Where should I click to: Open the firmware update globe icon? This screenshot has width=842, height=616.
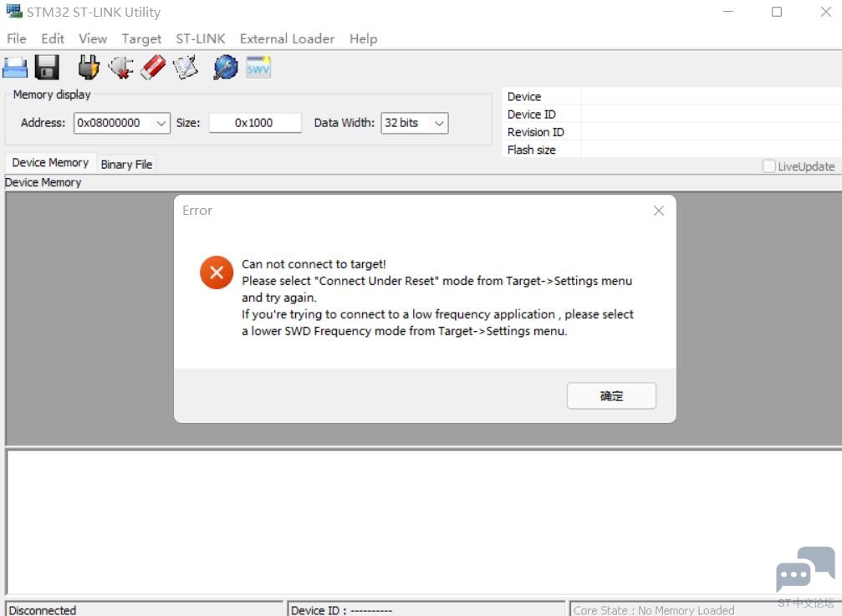(x=225, y=68)
